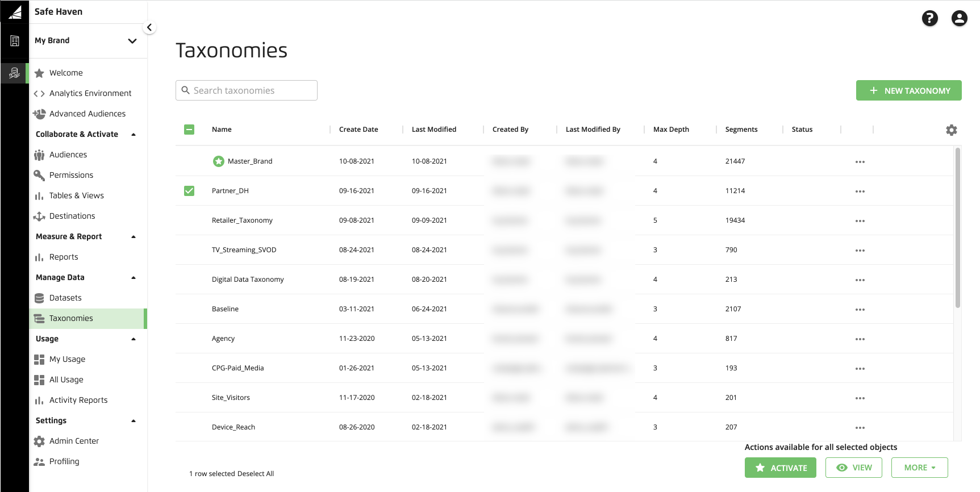The height and width of the screenshot is (492, 980).
Task: Sort by Segments column header
Action: coord(741,130)
